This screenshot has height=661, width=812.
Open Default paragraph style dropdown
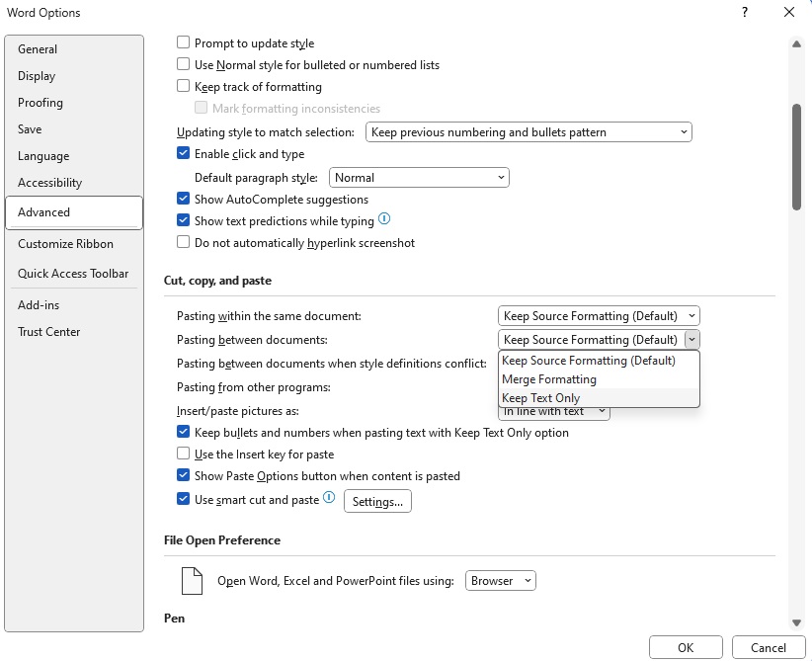click(419, 178)
